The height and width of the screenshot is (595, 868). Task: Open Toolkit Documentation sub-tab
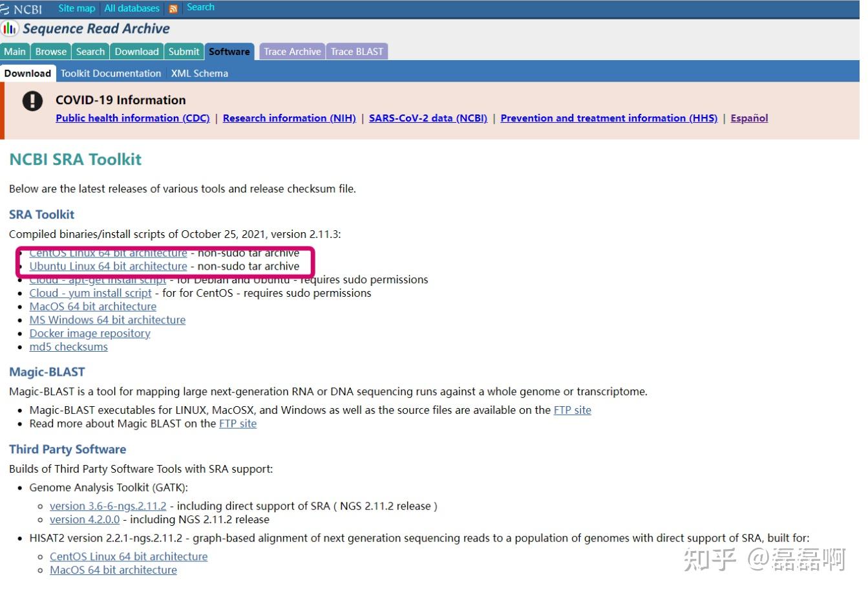(x=111, y=74)
